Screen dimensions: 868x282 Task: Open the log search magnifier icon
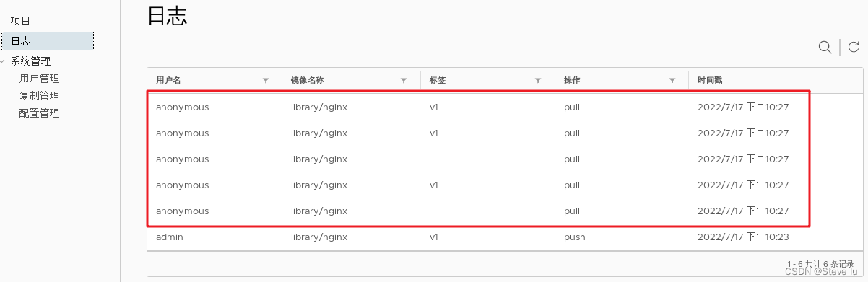tap(825, 48)
